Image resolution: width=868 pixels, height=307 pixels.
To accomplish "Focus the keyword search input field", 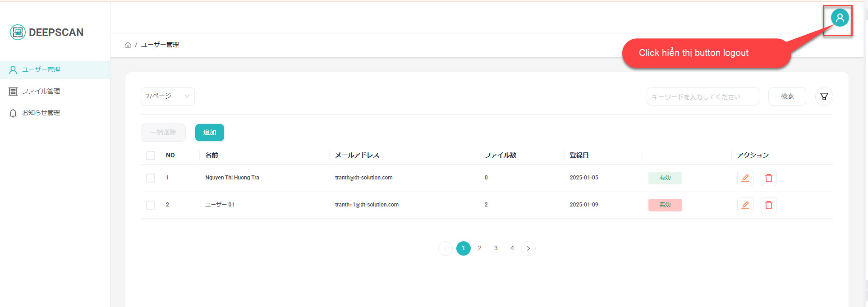I will 702,96.
